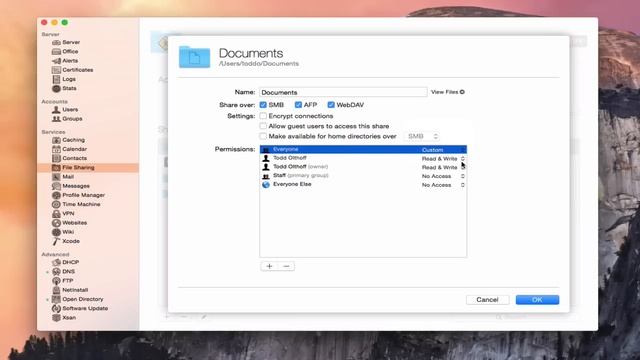Click the Documents folder icon in dialog

(x=194, y=57)
